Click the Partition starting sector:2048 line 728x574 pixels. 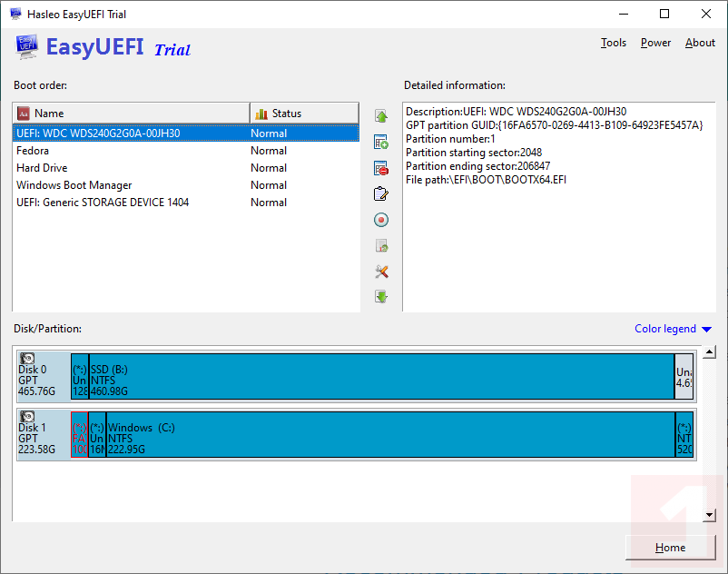tap(474, 153)
